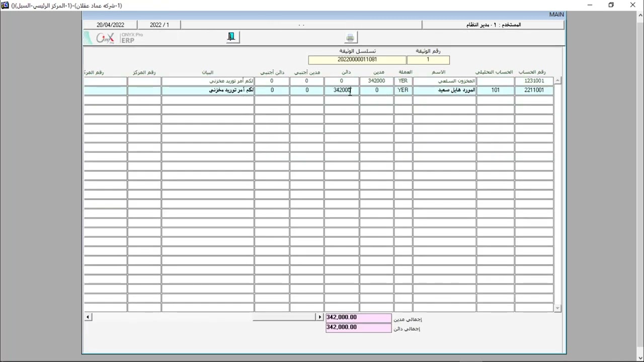644x362 pixels.
Task: Click YER currency cell in second row
Action: click(403, 90)
